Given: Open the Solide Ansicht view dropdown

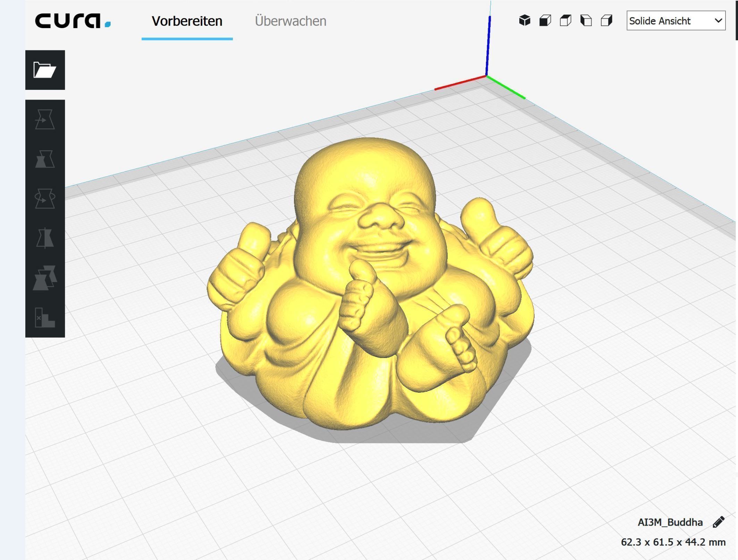Looking at the screenshot, I should pos(676,21).
